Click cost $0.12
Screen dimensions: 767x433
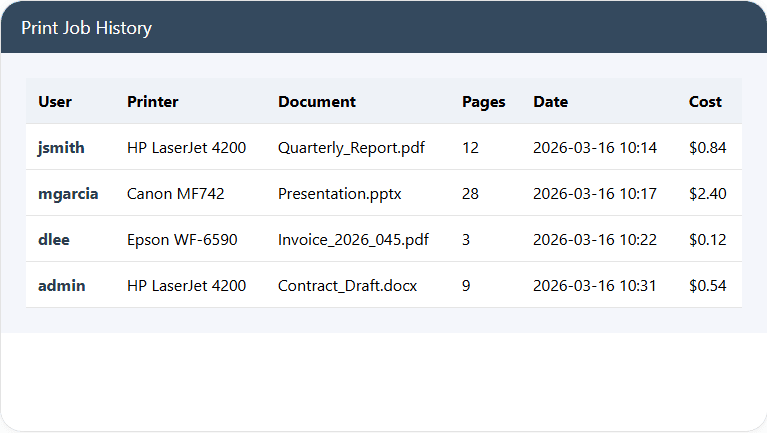(707, 240)
